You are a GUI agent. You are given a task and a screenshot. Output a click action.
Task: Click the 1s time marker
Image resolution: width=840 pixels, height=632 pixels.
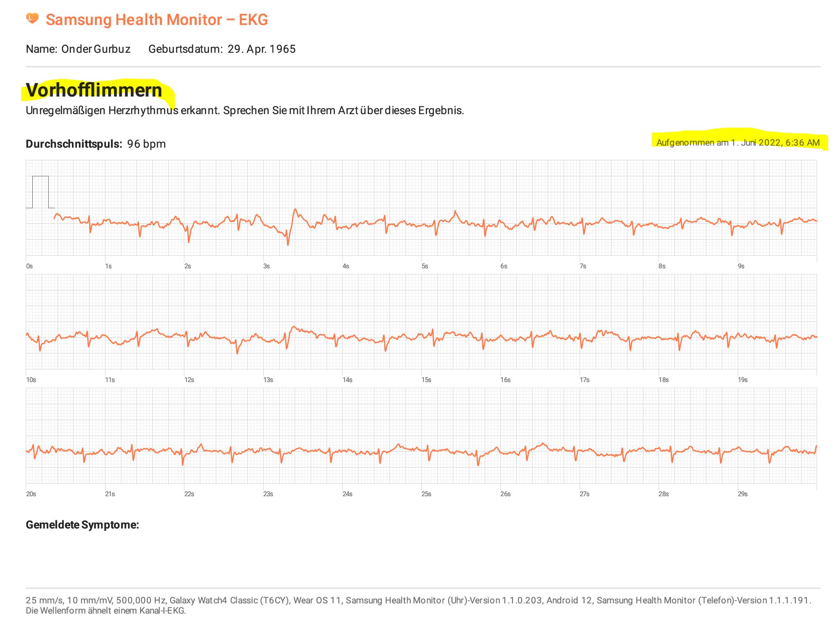[108, 266]
